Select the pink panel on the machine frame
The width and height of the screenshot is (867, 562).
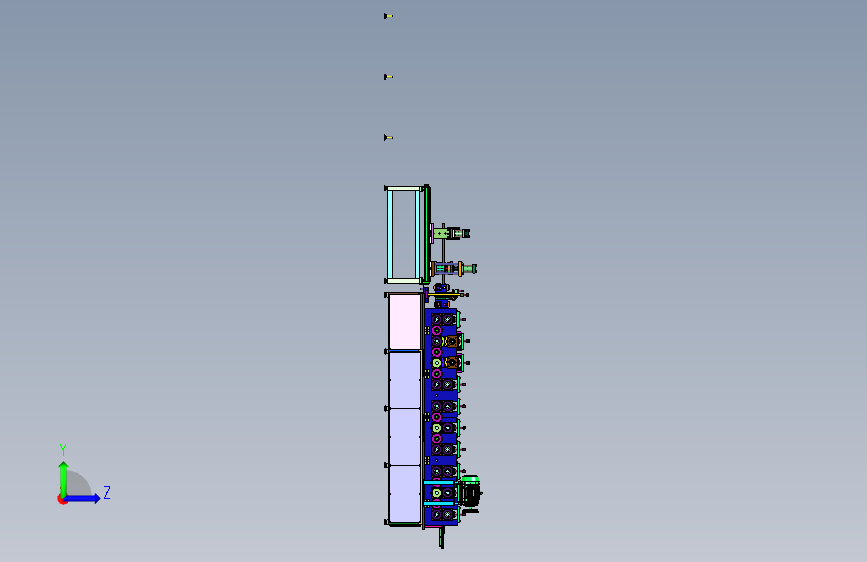[x=405, y=321]
